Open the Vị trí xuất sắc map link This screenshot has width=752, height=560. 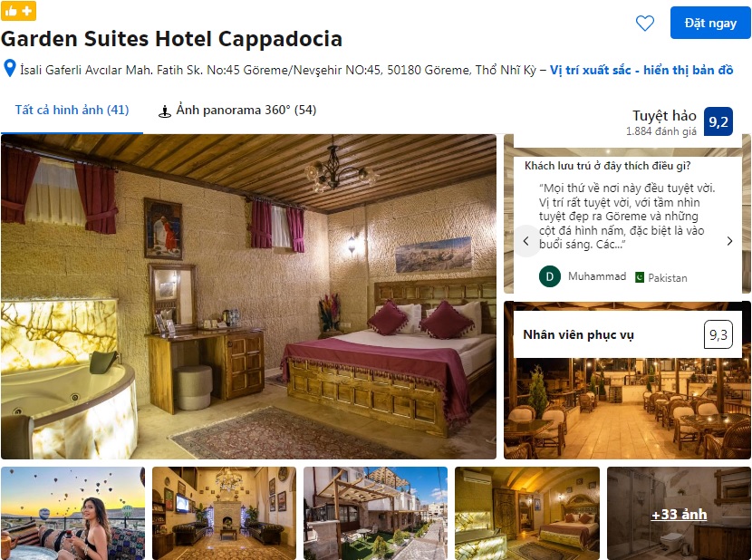641,70
